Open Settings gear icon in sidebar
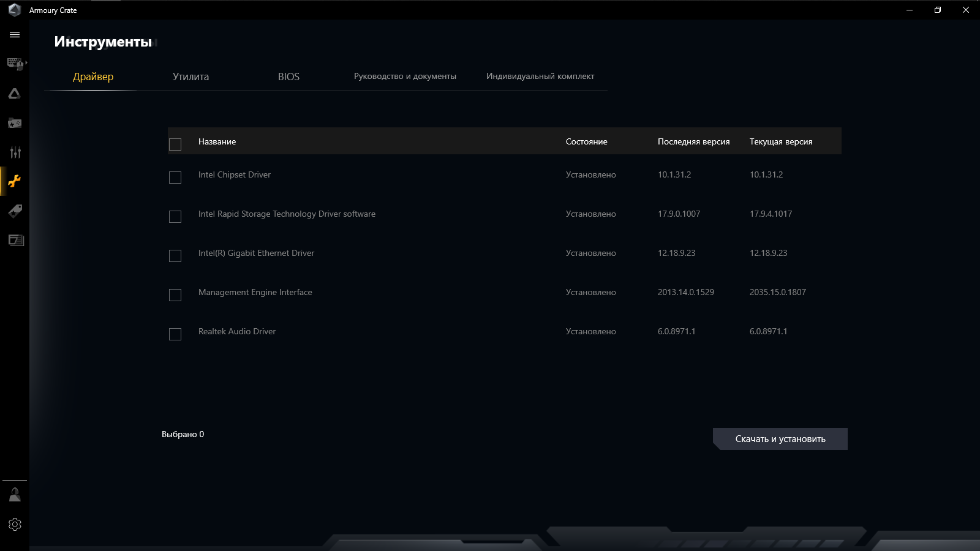The height and width of the screenshot is (551, 980). click(15, 524)
